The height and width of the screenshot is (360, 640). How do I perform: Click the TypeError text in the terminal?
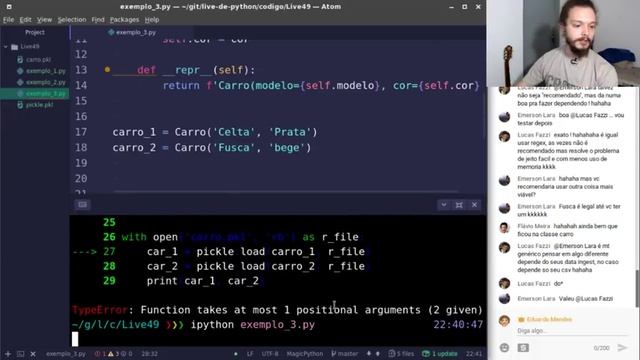pos(100,310)
